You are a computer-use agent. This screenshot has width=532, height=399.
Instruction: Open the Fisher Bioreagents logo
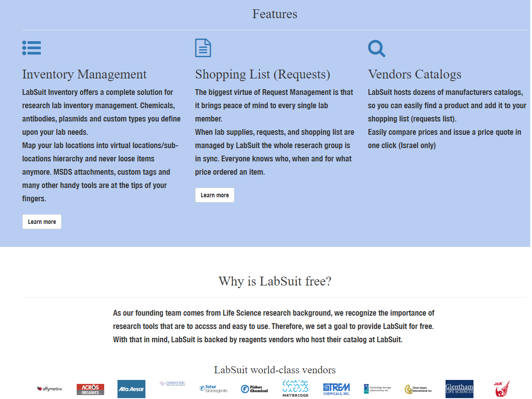click(213, 389)
